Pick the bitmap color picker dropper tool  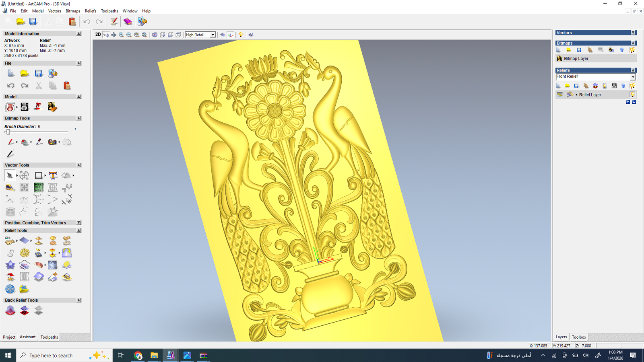(39, 142)
